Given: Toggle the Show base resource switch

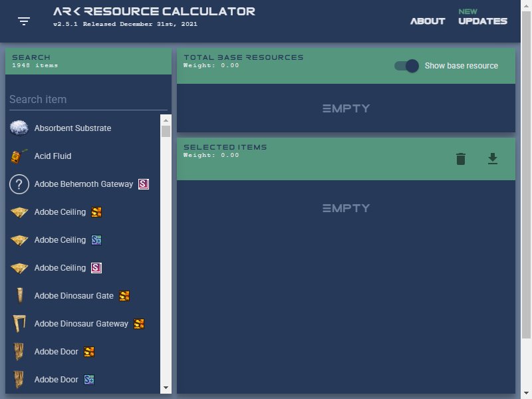Looking at the screenshot, I should 406,66.
